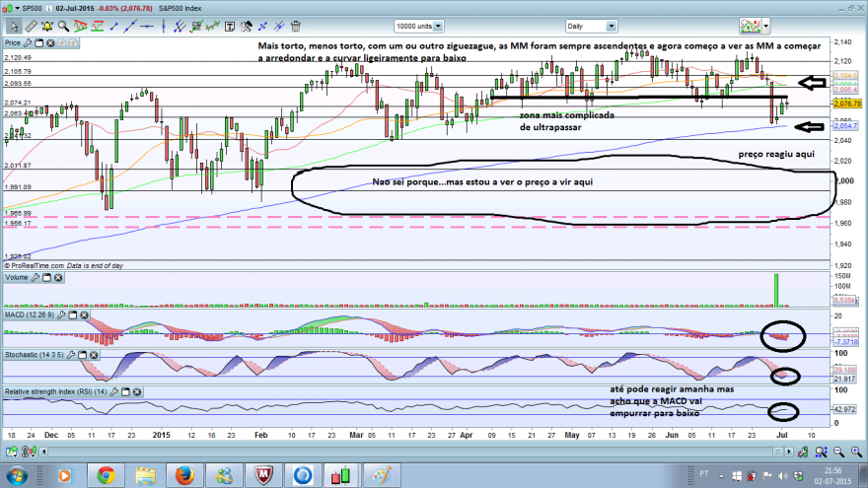Open Volume panel wrench settings
The width and height of the screenshot is (868, 488).
point(35,277)
